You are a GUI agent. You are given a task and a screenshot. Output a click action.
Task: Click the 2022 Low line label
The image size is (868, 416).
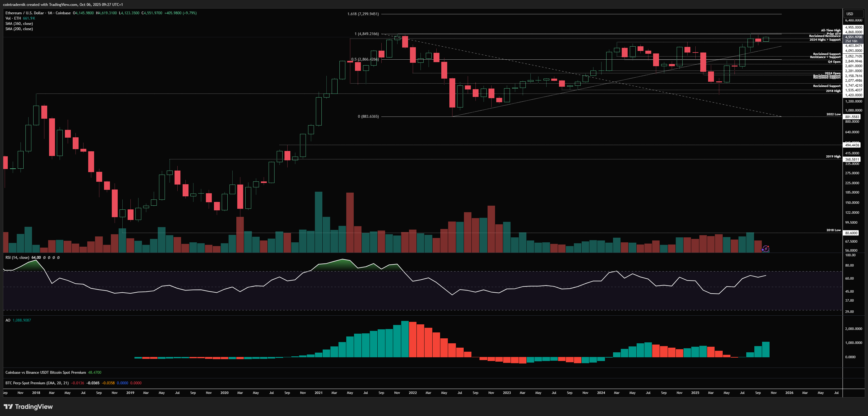pos(833,114)
